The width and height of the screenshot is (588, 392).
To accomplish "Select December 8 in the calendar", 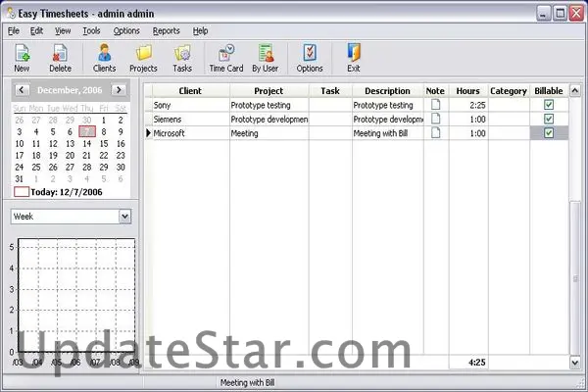I will coord(104,131).
